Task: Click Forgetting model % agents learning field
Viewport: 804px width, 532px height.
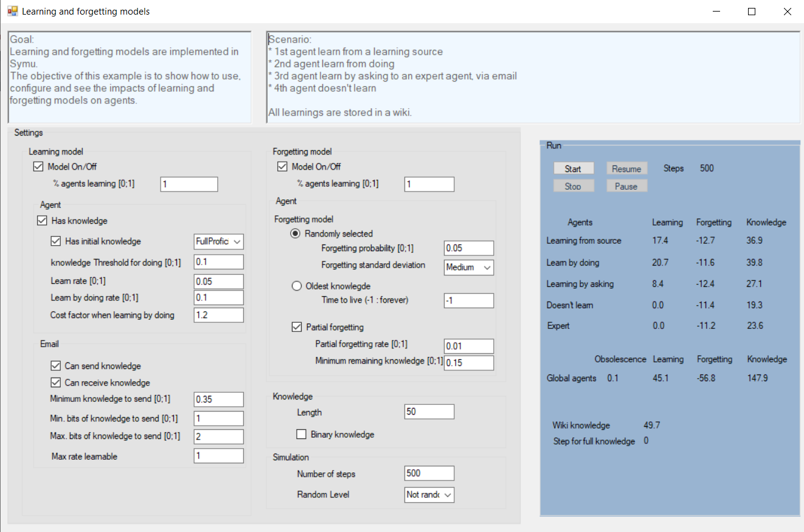Action: [x=429, y=184]
